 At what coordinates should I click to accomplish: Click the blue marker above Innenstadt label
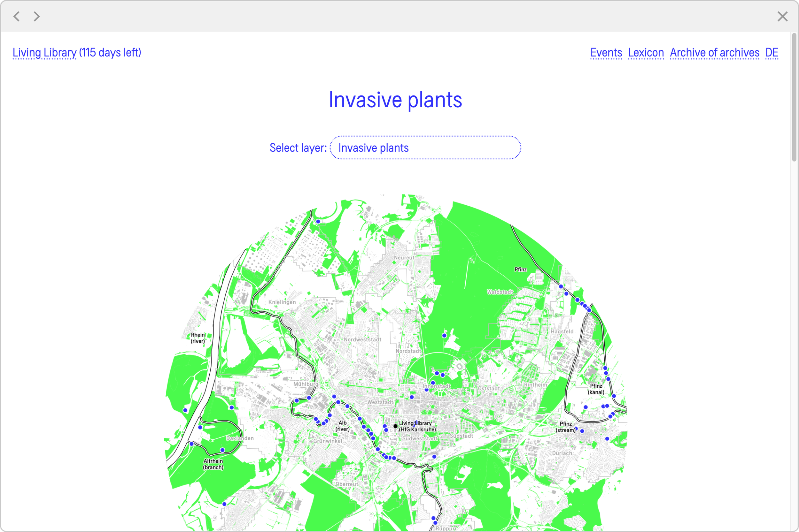pyautogui.click(x=433, y=383)
